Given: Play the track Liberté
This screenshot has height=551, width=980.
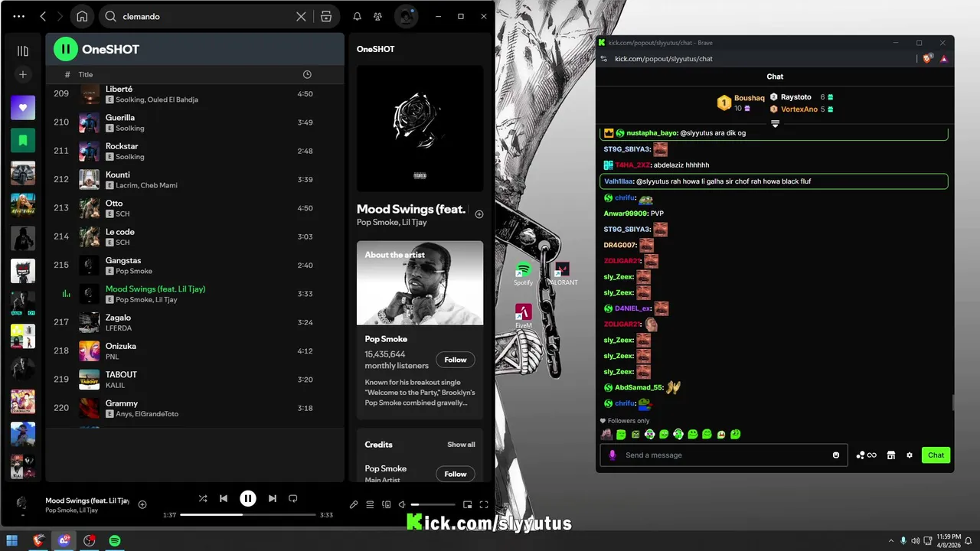Looking at the screenshot, I should [x=194, y=94].
